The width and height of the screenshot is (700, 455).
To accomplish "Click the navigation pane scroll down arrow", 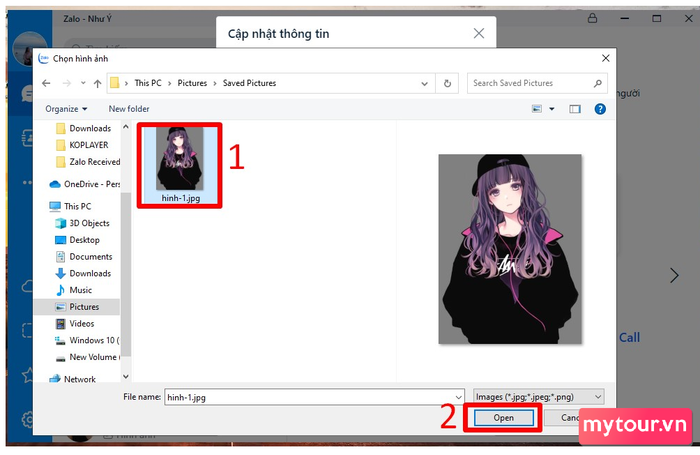I will pyautogui.click(x=126, y=376).
